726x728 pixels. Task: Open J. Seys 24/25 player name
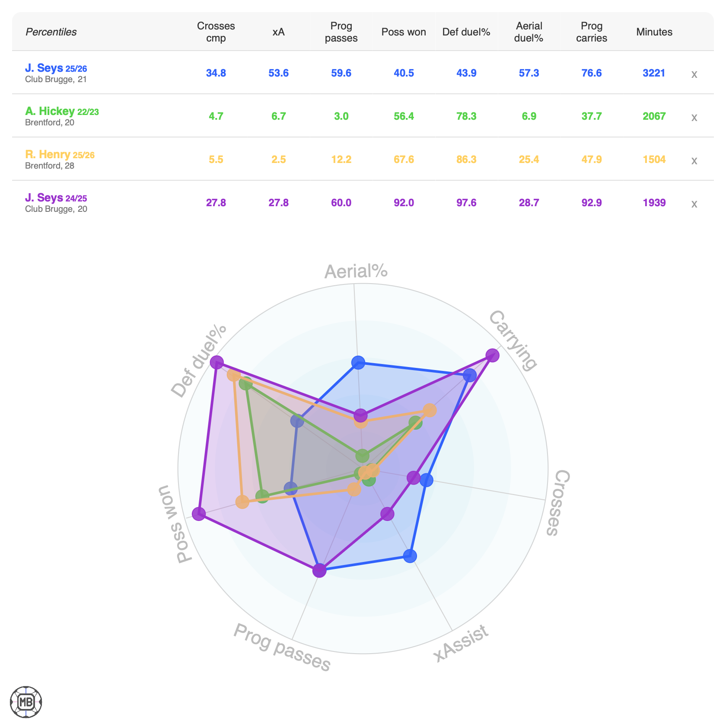56,198
